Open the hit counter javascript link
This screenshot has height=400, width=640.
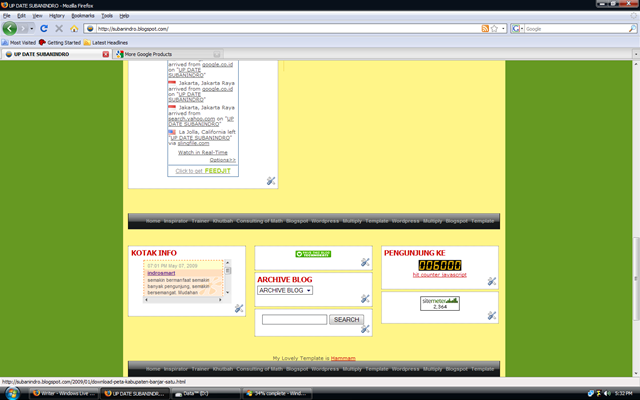tap(440, 275)
